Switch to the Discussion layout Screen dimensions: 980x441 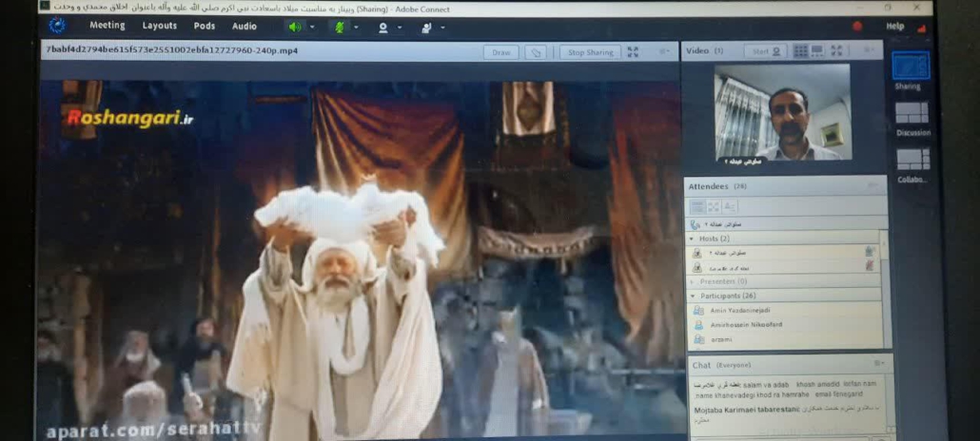pyautogui.click(x=912, y=119)
